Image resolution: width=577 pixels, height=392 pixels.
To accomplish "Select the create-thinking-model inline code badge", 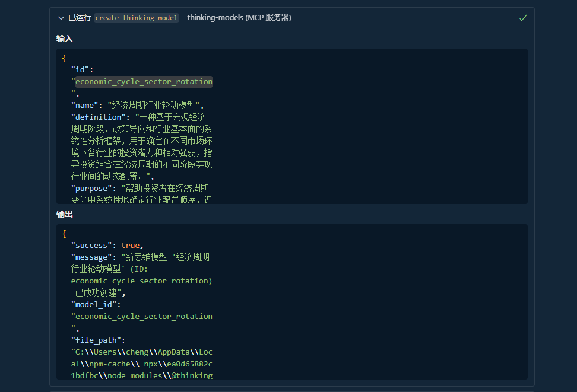I will [136, 18].
